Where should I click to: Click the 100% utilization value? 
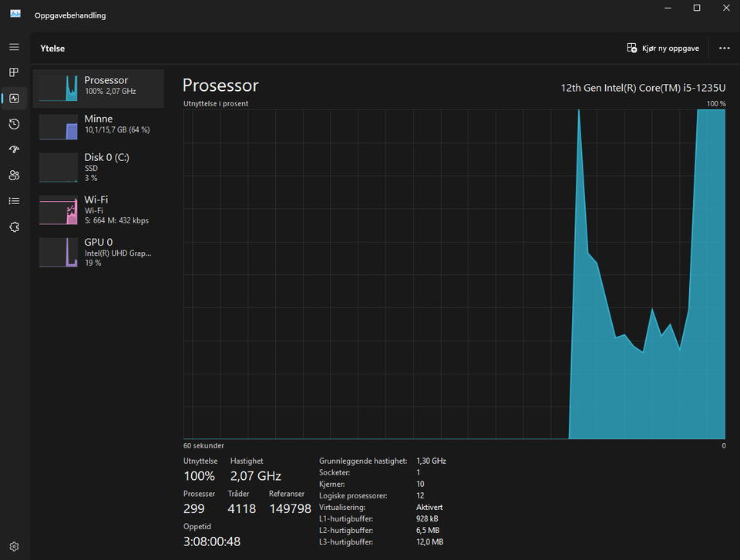[x=199, y=475]
